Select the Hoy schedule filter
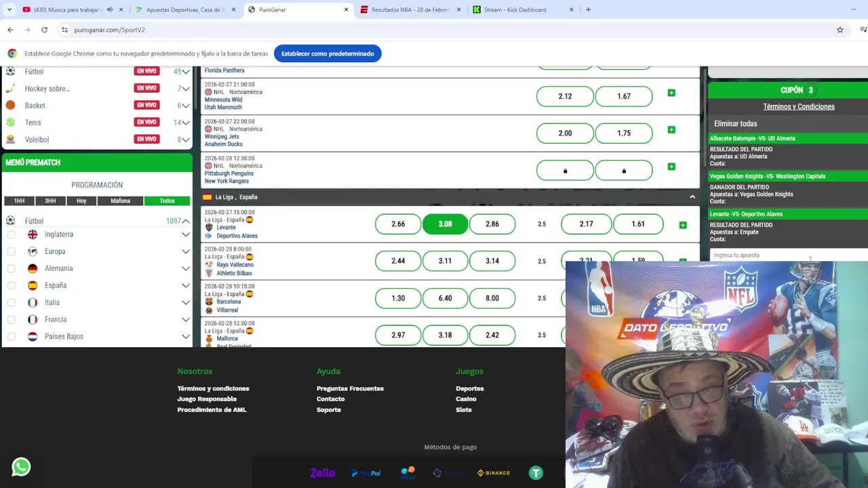The height and width of the screenshot is (488, 868). [x=81, y=201]
